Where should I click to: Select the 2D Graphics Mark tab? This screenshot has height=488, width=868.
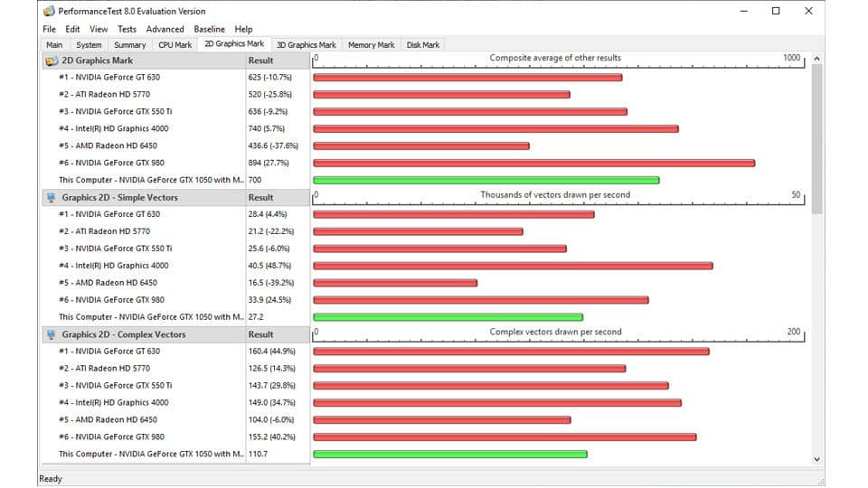[x=234, y=43]
